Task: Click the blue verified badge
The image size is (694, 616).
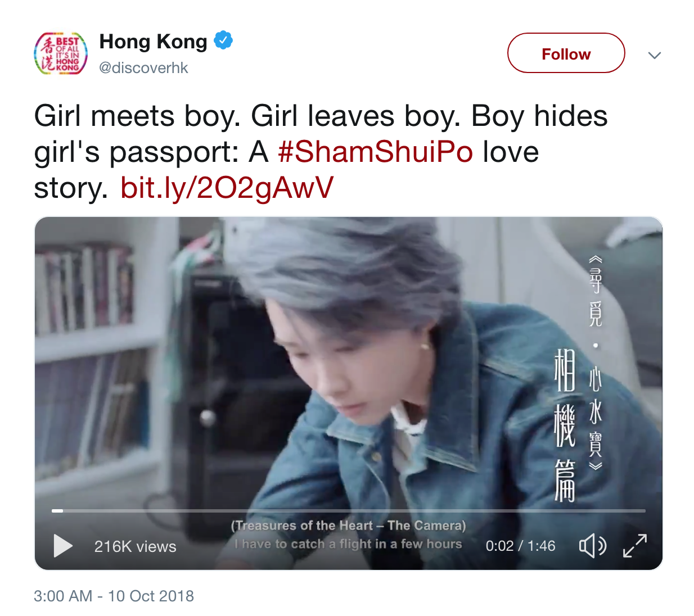Action: click(223, 40)
